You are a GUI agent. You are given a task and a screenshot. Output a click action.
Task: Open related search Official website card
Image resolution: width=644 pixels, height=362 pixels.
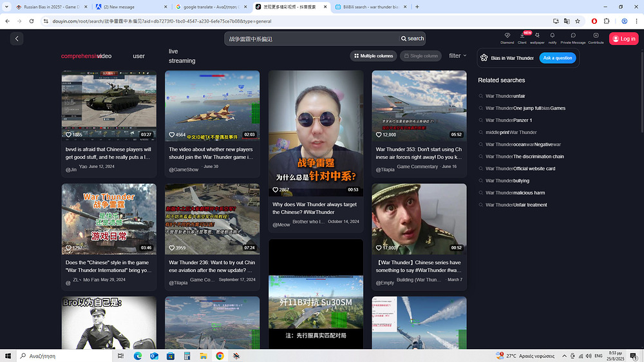(520, 169)
